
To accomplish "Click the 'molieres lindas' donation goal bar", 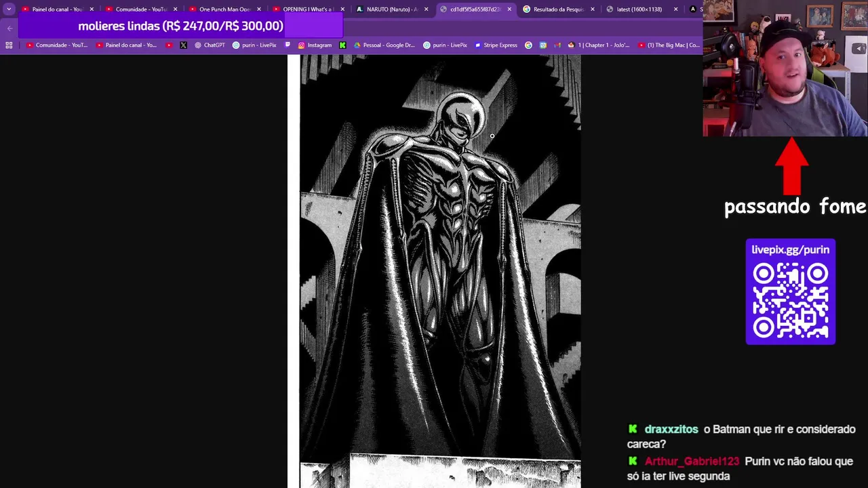I will coord(180,26).
